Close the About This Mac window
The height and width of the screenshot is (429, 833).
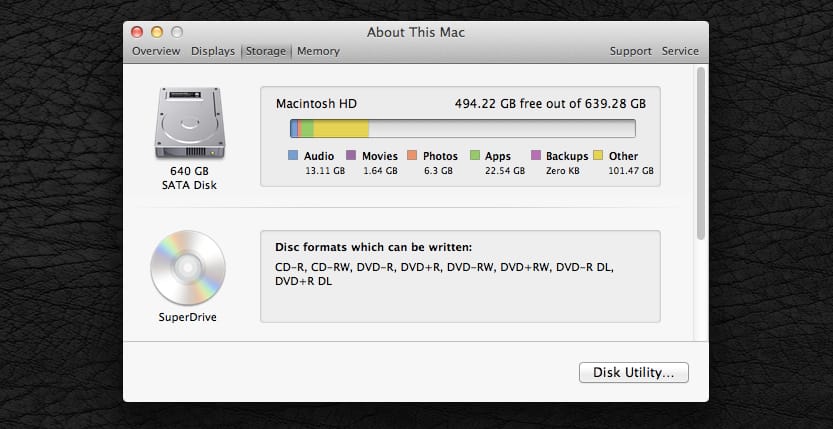pyautogui.click(x=137, y=32)
